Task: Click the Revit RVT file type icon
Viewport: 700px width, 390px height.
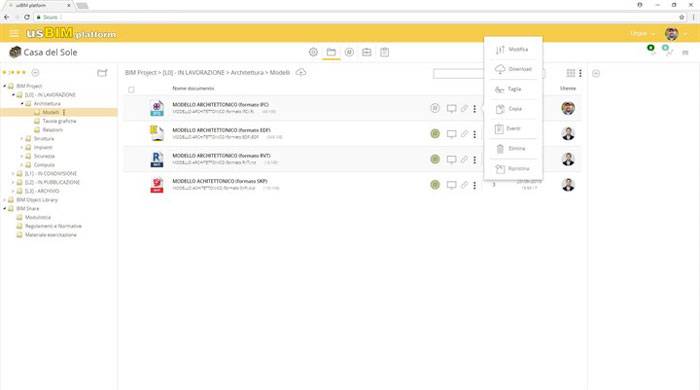Action: [x=157, y=159]
